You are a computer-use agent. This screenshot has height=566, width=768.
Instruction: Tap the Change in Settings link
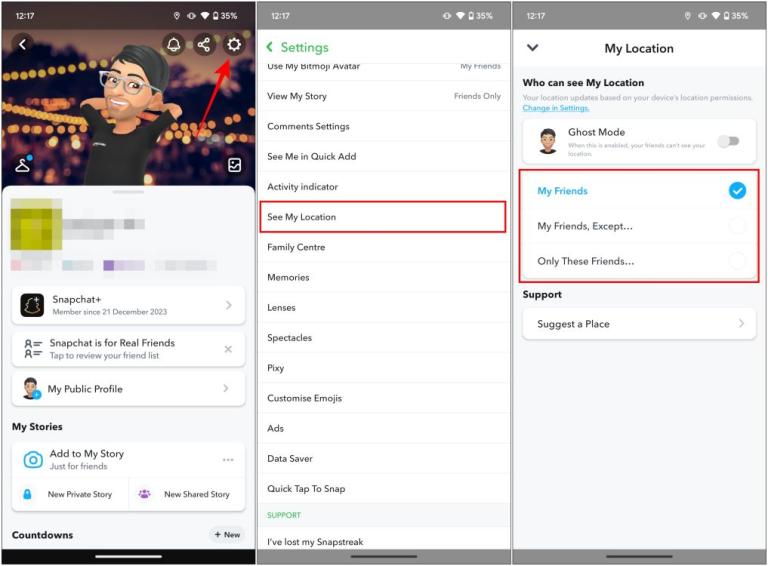coord(555,108)
